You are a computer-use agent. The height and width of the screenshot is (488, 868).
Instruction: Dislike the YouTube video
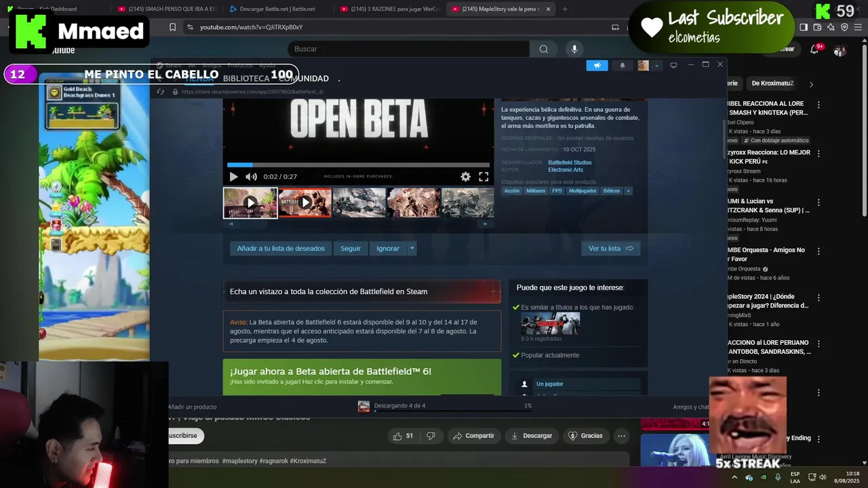[x=431, y=436]
